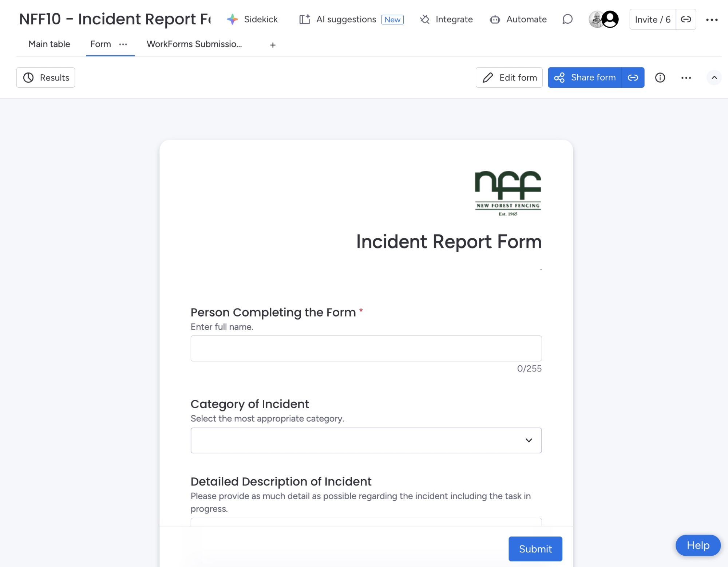728x567 pixels.
Task: Copy form link beside Share form
Action: click(633, 78)
